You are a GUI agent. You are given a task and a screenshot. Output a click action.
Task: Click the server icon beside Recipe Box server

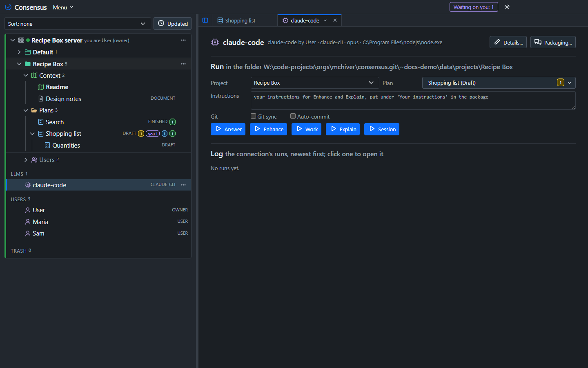[x=21, y=40]
